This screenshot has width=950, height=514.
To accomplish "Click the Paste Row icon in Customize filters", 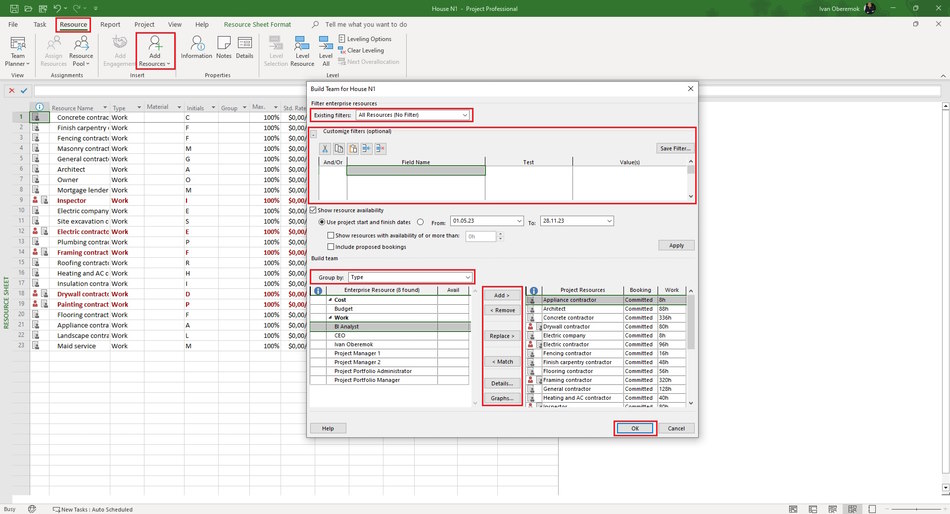I will click(x=353, y=149).
